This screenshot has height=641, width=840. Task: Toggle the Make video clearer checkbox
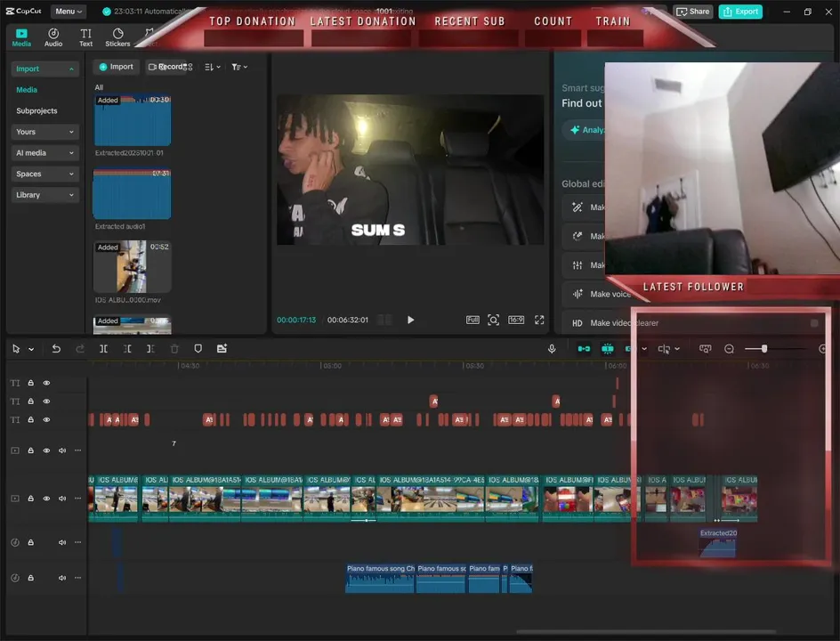pos(814,322)
